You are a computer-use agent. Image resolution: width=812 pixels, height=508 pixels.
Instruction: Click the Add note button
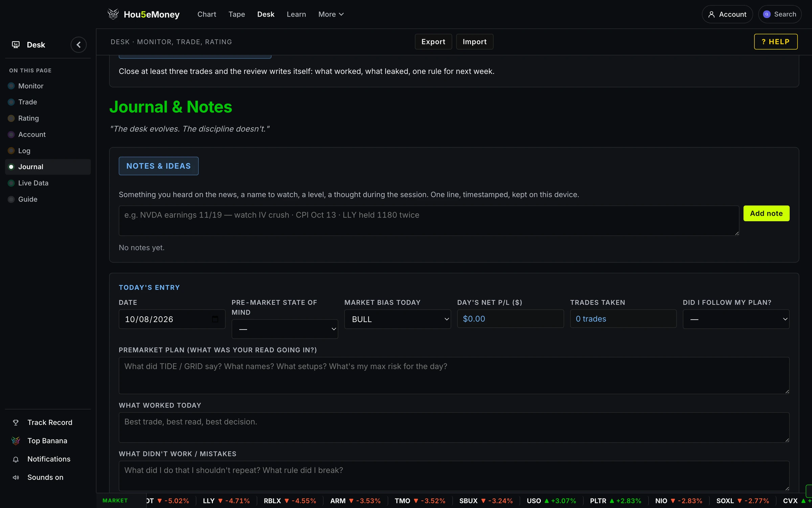coord(766,213)
